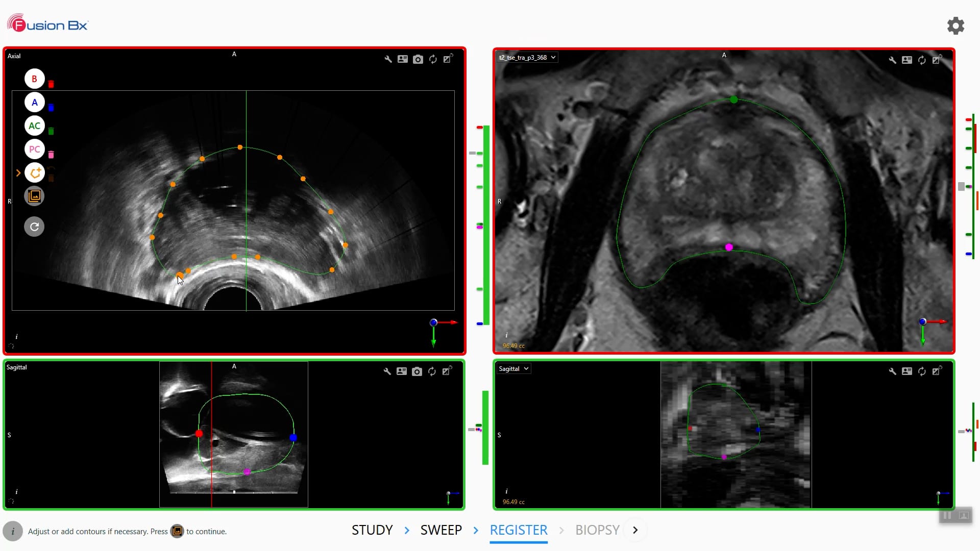The image size is (980, 551).
Task: Delete the B landmark with red trash icon
Action: [51, 84]
